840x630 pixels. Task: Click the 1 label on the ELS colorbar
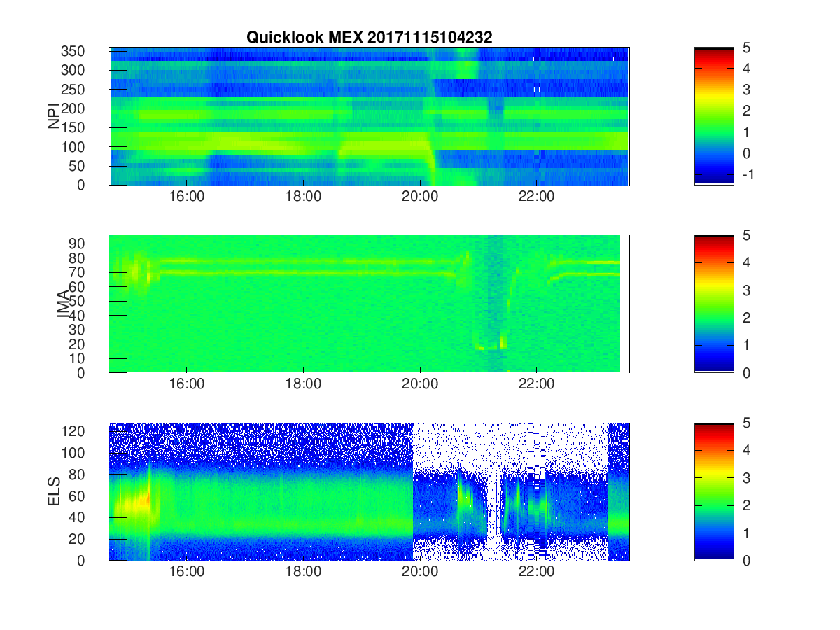click(x=745, y=533)
